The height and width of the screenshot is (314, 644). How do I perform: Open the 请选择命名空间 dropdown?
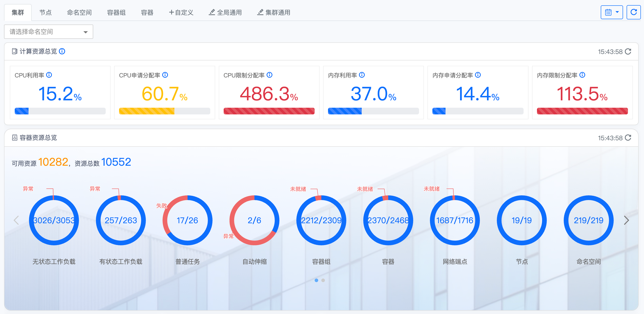(48, 32)
